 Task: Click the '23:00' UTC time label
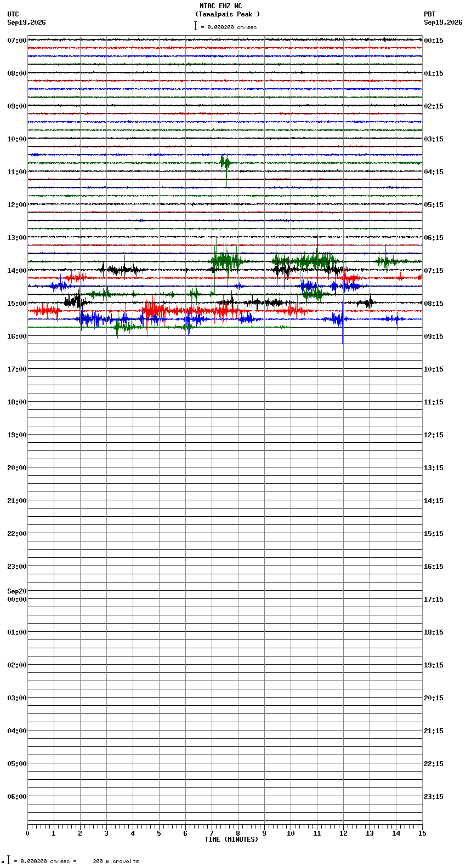(17, 567)
